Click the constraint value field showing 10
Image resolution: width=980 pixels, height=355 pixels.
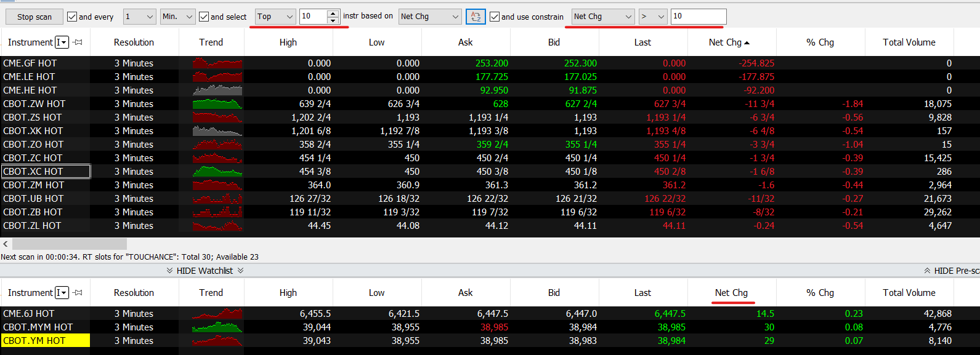click(699, 17)
